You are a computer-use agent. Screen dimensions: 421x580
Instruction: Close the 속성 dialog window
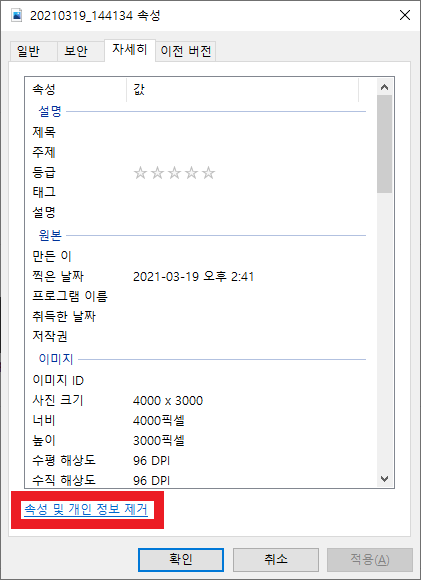pos(405,16)
